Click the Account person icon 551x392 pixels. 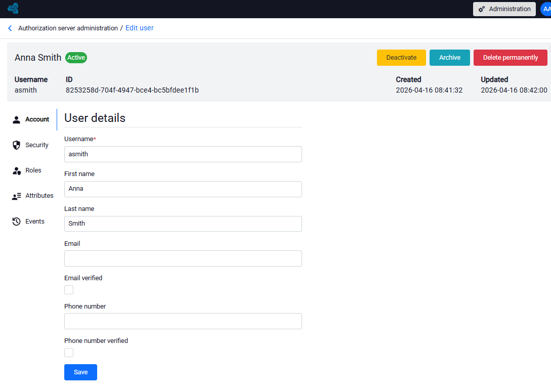pyautogui.click(x=17, y=120)
